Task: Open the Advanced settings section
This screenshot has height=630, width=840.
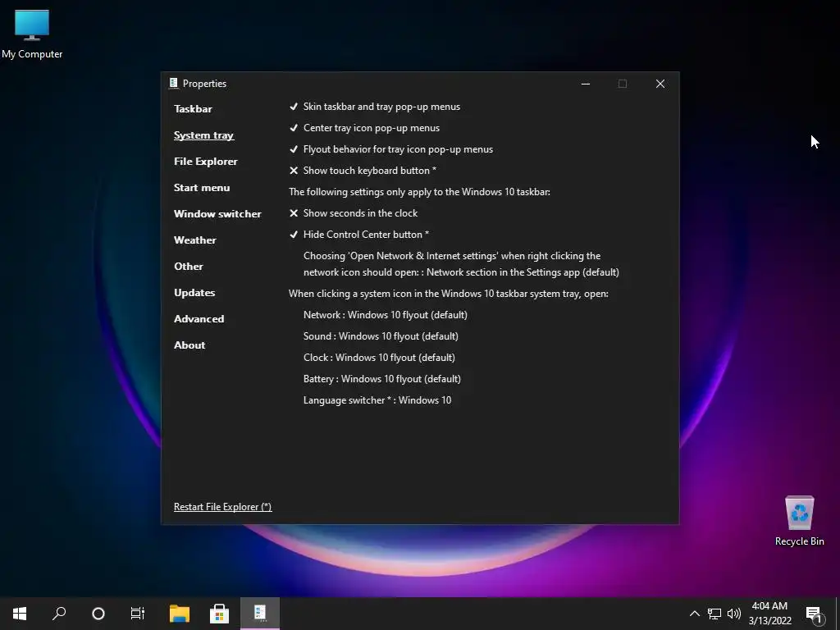Action: (x=199, y=319)
